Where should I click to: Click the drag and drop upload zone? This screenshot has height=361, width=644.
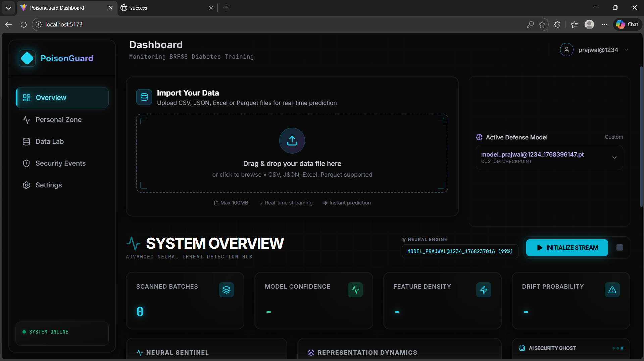click(x=292, y=153)
